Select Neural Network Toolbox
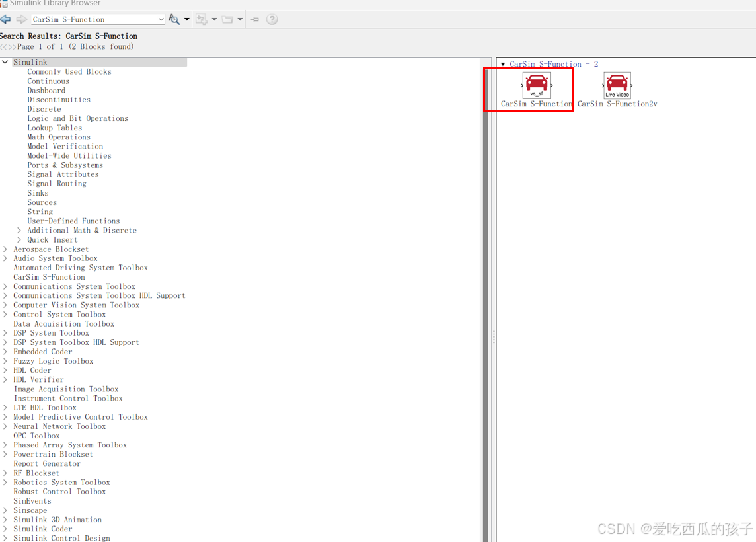 (59, 426)
